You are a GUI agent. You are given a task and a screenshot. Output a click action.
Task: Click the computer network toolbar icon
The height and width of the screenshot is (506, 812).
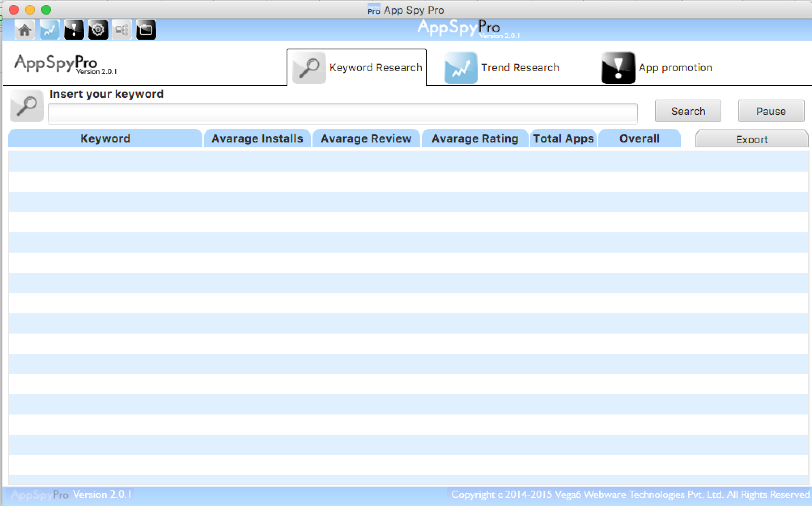pyautogui.click(x=122, y=30)
